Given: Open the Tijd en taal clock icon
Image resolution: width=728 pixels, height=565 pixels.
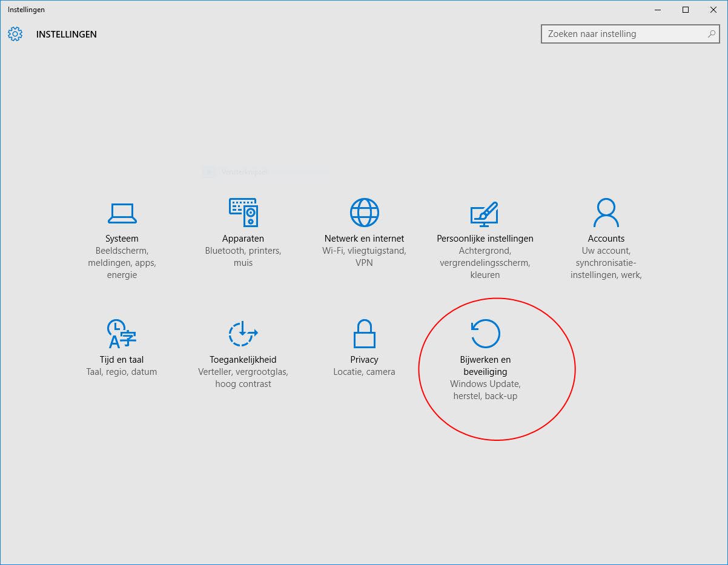Looking at the screenshot, I should tap(122, 334).
